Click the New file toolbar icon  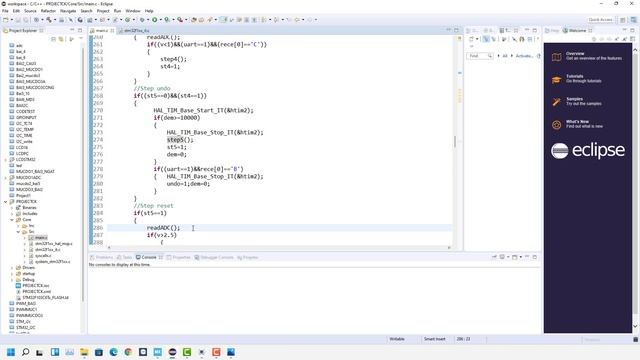pyautogui.click(x=6, y=20)
